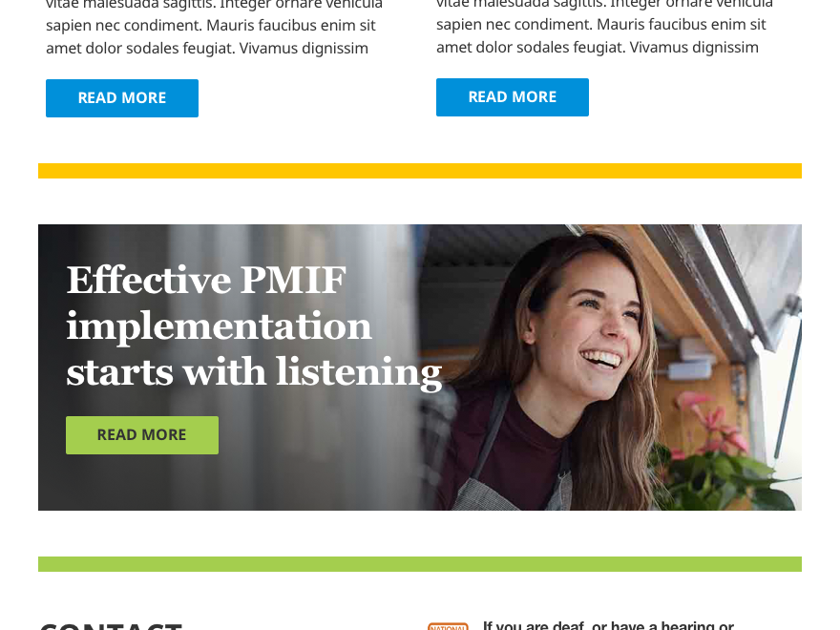The image size is (840, 630).
Task: Click the green horizontal divider bar
Action: pyautogui.click(x=420, y=564)
